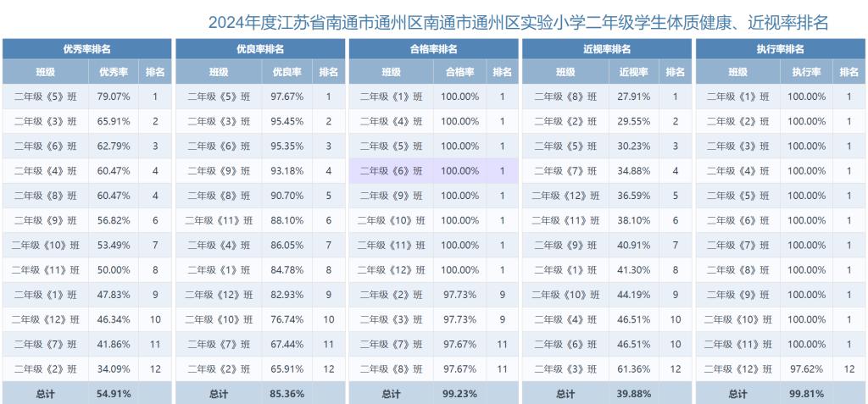
Task: Select the 61.36% myopia rate value
Action: tap(633, 369)
